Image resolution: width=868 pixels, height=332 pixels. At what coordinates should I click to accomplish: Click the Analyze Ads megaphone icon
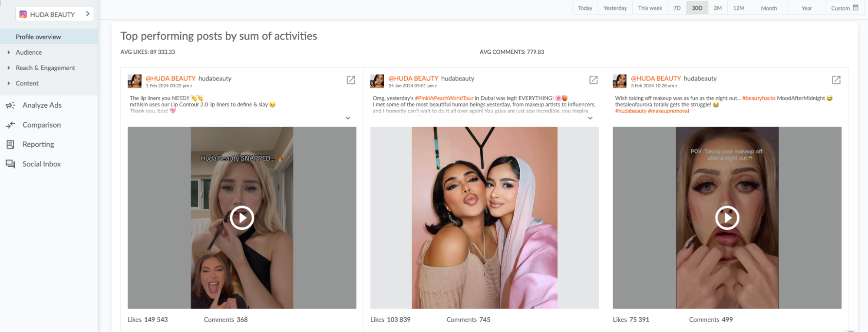[x=10, y=105]
